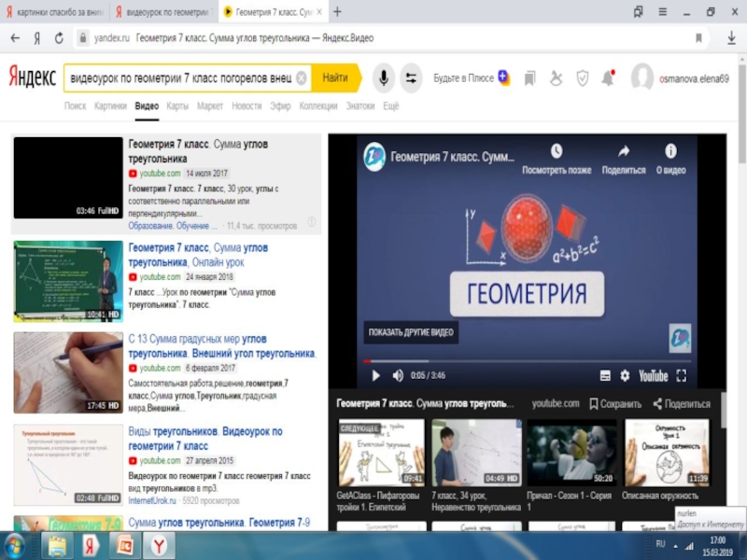Open the Коллекции tab

318,105
